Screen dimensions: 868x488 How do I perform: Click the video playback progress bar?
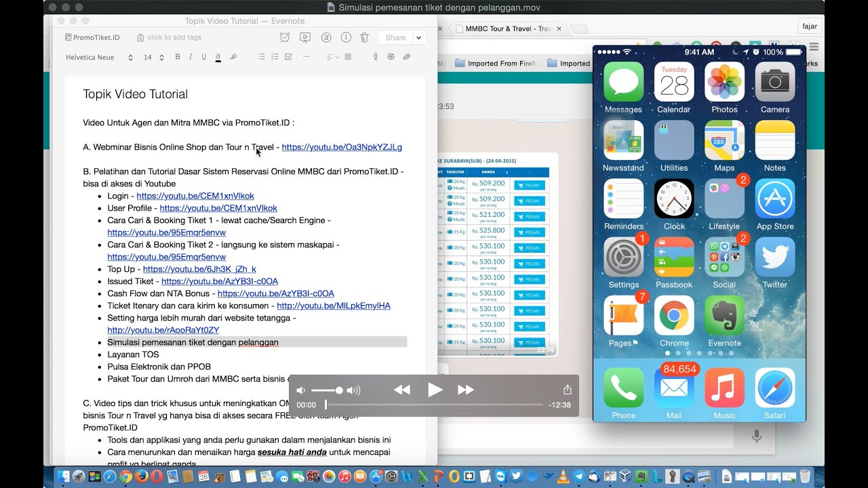coord(434,405)
